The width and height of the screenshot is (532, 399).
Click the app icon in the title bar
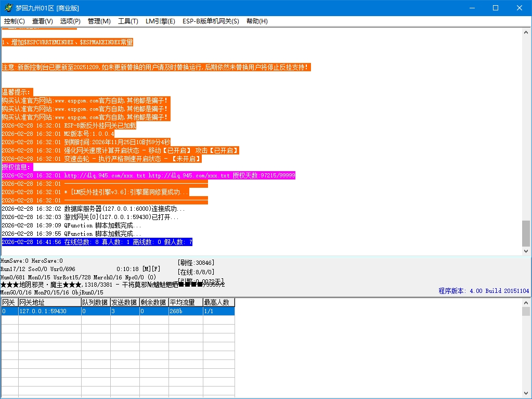tap(8, 8)
